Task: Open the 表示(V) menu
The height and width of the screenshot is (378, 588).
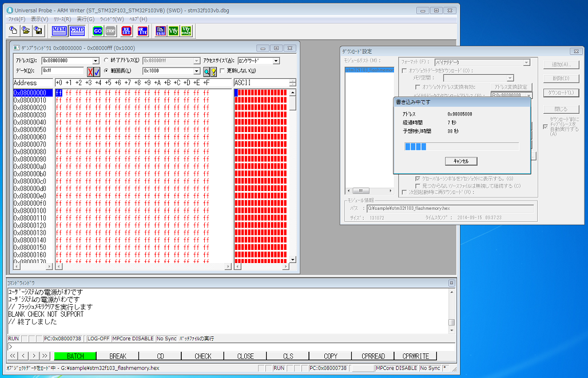Action: (x=39, y=19)
